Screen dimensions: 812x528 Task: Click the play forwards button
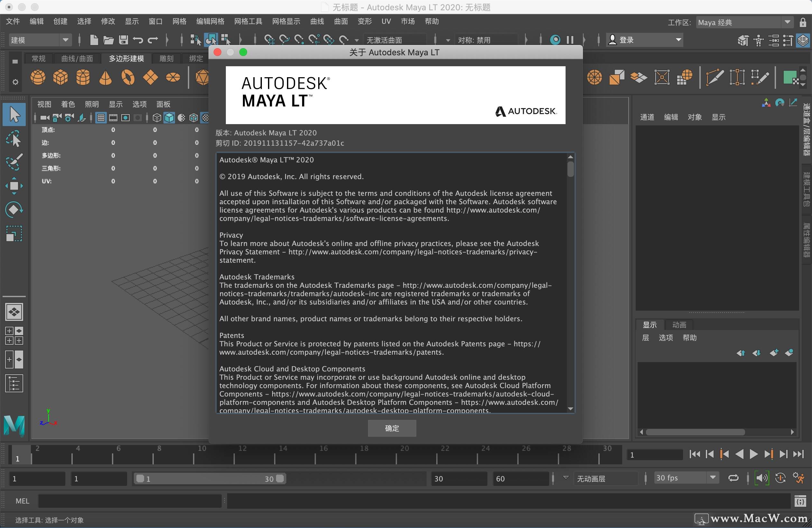754,454
